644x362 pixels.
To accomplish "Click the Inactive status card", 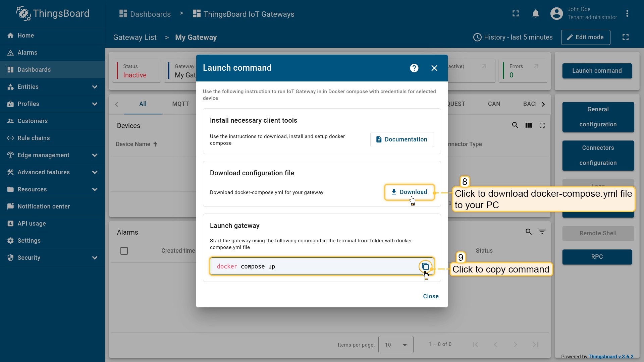I will click(x=137, y=71).
